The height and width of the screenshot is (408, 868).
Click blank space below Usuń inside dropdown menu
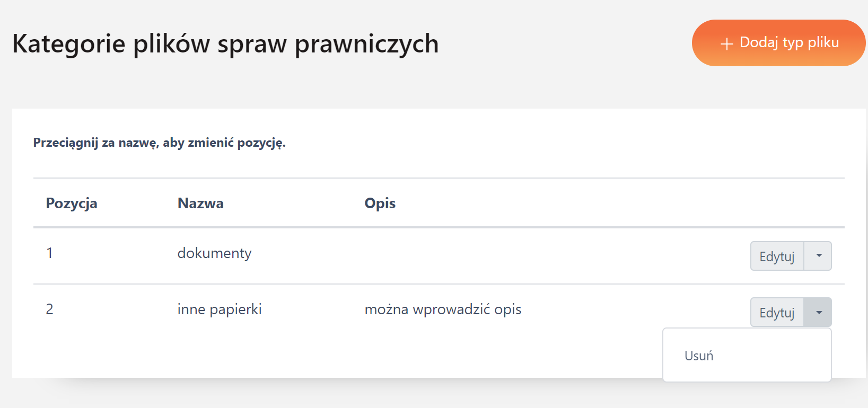click(747, 374)
